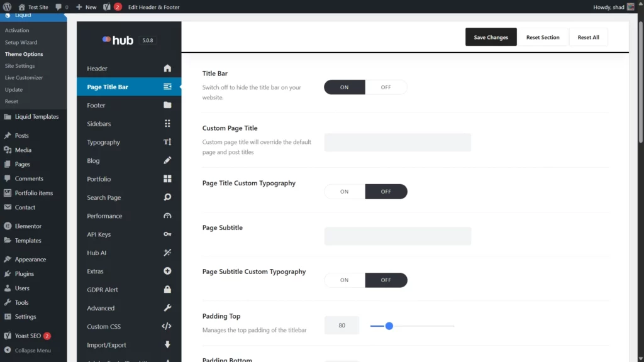Click the Reset Section button
This screenshot has width=644, height=362.
[543, 37]
